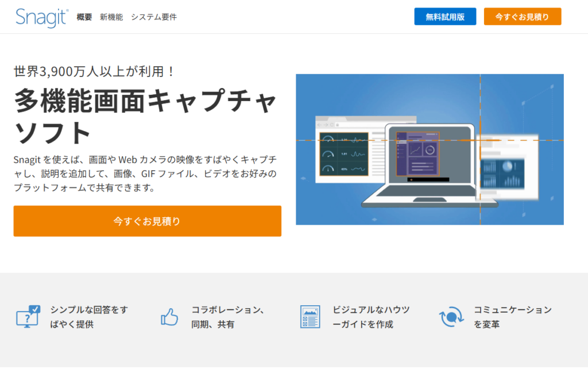Image resolution: width=588 pixels, height=388 pixels.
Task: Select the ビジュアルなハウツーガイドを作成 text
Action: [x=372, y=317]
